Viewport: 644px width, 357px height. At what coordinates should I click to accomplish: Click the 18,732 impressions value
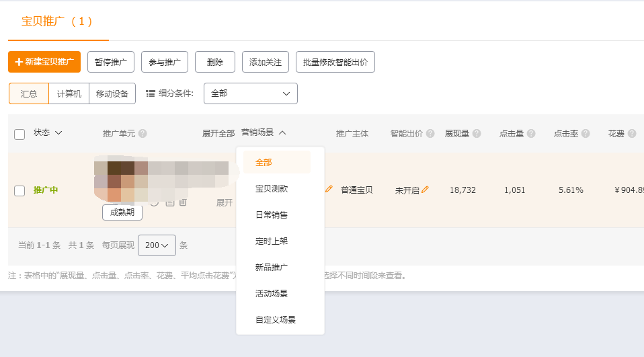click(462, 190)
